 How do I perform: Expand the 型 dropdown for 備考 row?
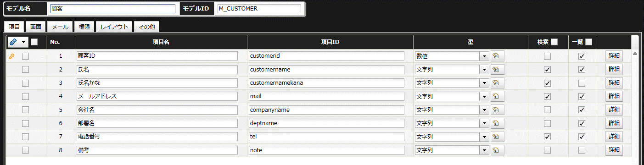coord(452,150)
